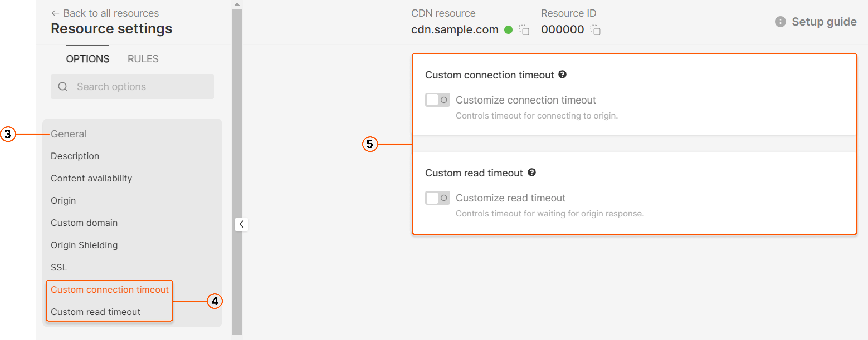
Task: Open help for Custom read timeout
Action: click(532, 173)
